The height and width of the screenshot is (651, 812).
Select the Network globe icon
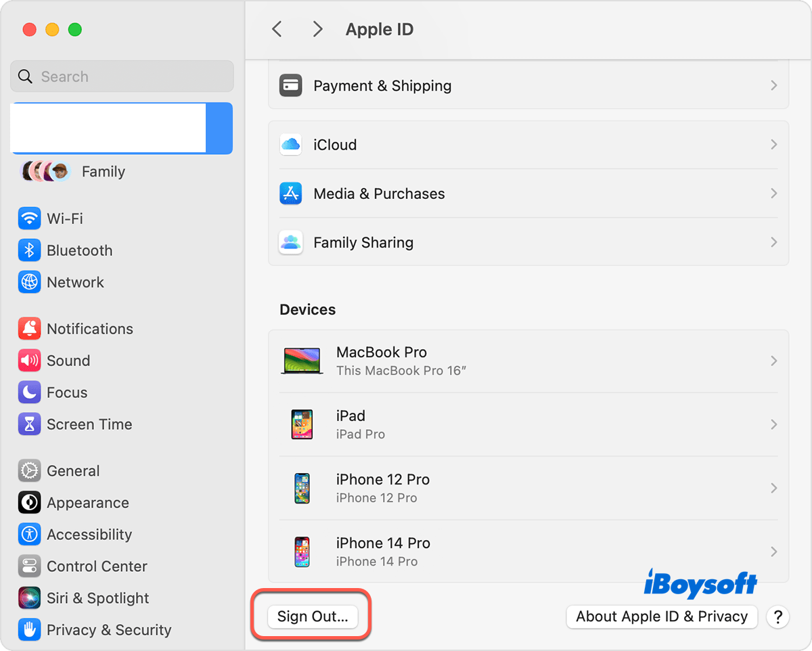(29, 282)
